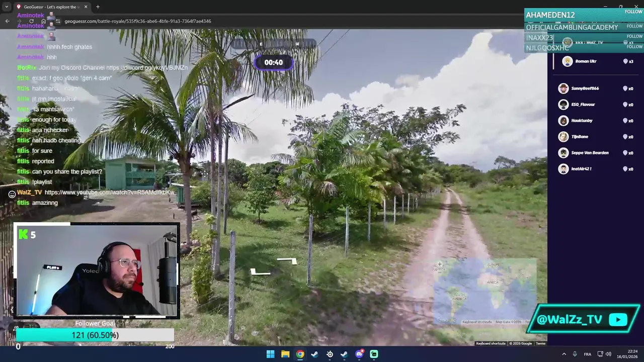The image size is (644, 362).
Task: Open File Explorer from taskbar
Action: (285, 354)
